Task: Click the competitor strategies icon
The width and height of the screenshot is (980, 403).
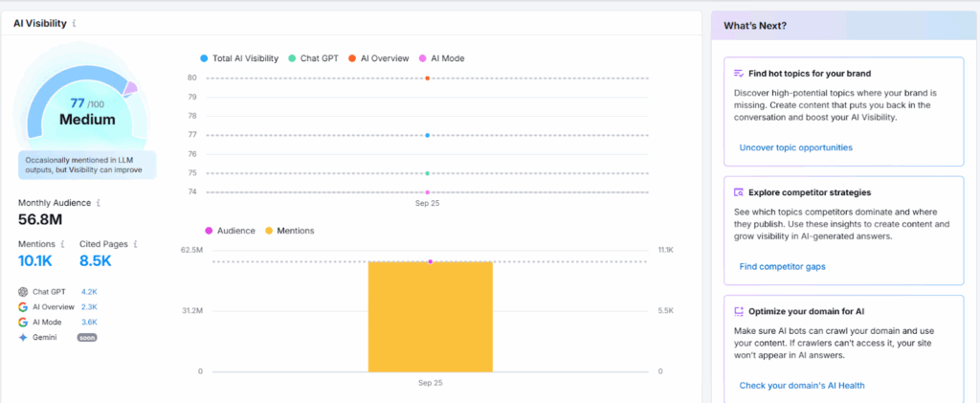Action: click(738, 192)
